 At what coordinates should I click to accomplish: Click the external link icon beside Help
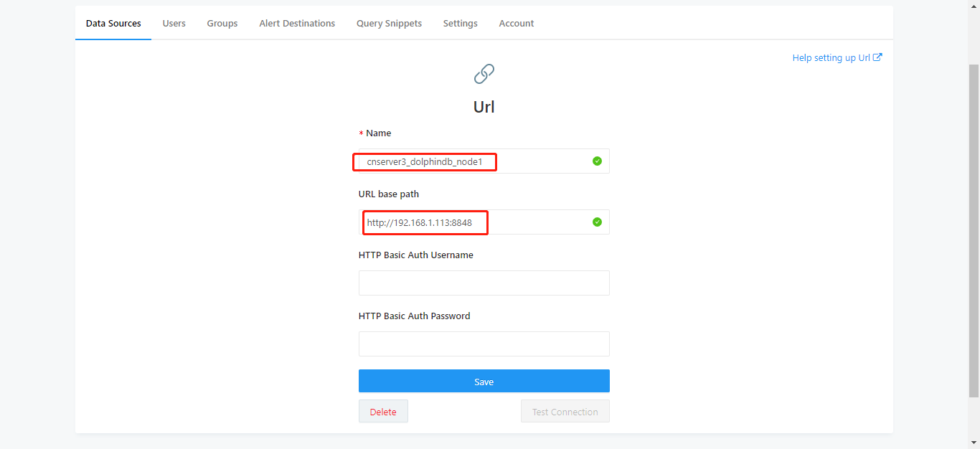pos(877,57)
